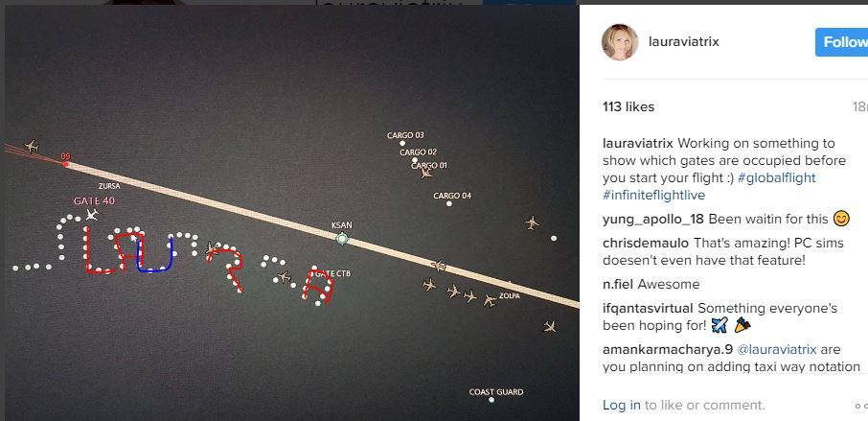Viewport: 868px width, 421px height.
Task: Click the airplane approaching runway 09
Action: pos(32,147)
